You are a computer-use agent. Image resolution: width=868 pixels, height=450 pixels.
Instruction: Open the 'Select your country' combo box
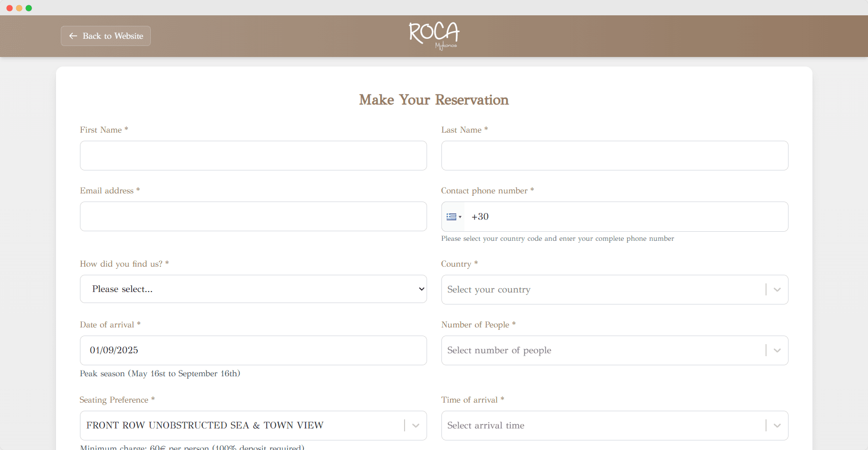pos(615,290)
